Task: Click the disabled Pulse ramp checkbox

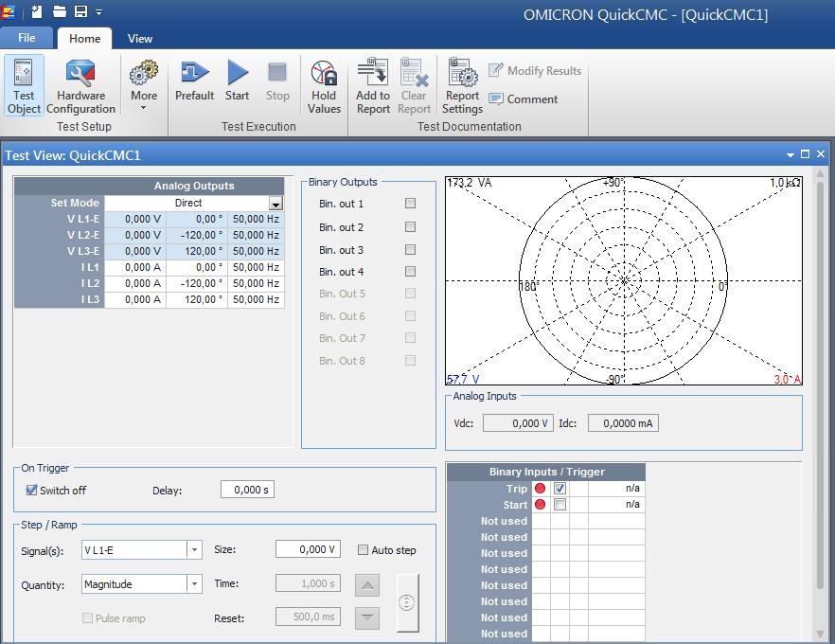Action: [x=87, y=617]
